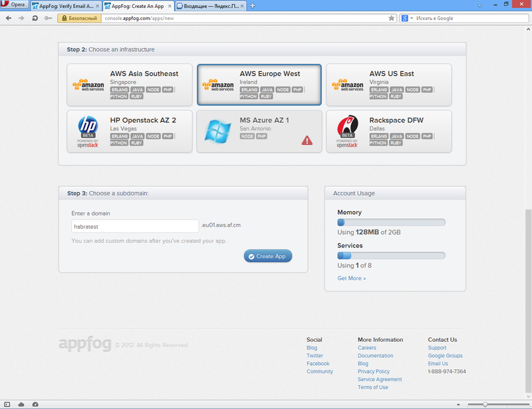Click the Windows Azure logo

[x=217, y=132]
